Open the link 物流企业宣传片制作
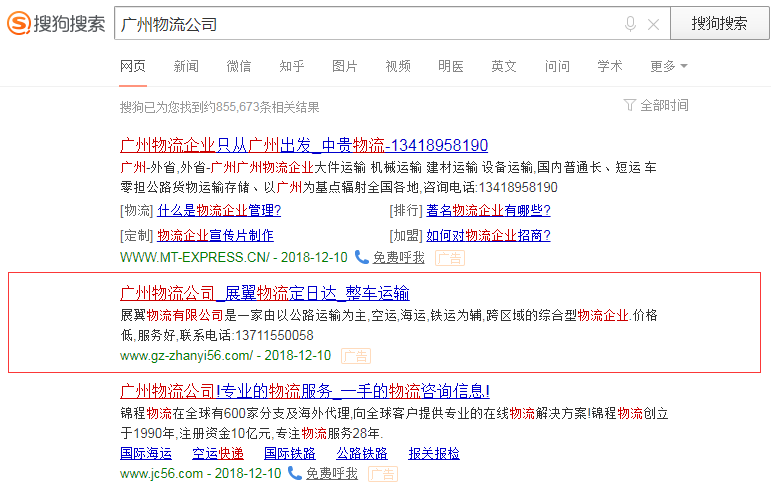 pyautogui.click(x=215, y=235)
